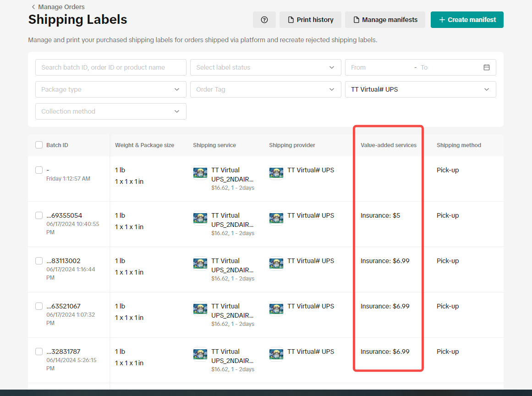Open the Order Tag dropdown

pyautogui.click(x=265, y=89)
